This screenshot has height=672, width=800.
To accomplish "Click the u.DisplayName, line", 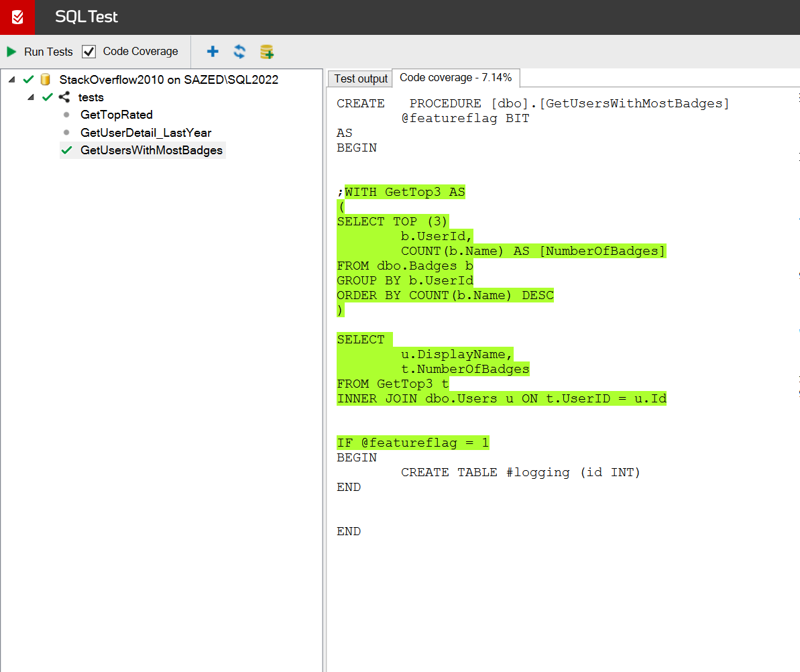I will pyautogui.click(x=457, y=354).
